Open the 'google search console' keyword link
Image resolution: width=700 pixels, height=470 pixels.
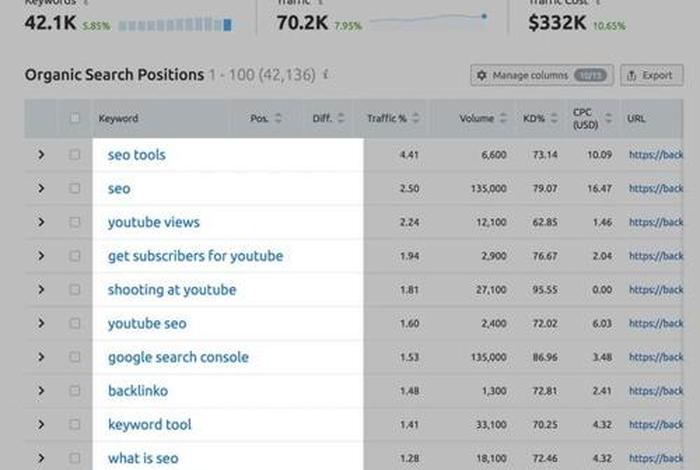(x=178, y=357)
